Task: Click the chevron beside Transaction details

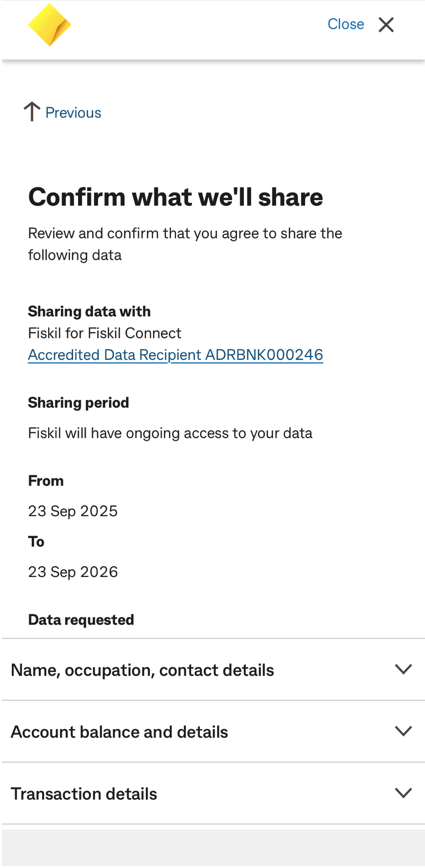Action: (x=403, y=793)
